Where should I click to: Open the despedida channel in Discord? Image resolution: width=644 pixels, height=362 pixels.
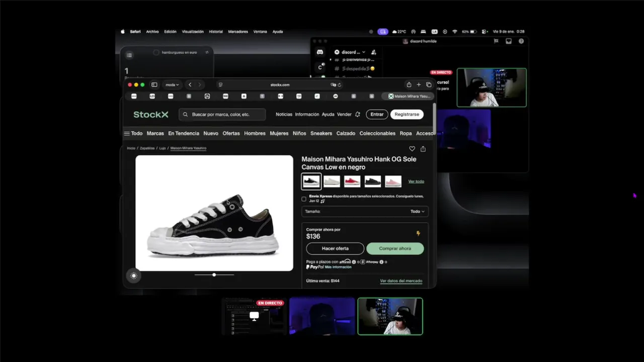[358, 68]
